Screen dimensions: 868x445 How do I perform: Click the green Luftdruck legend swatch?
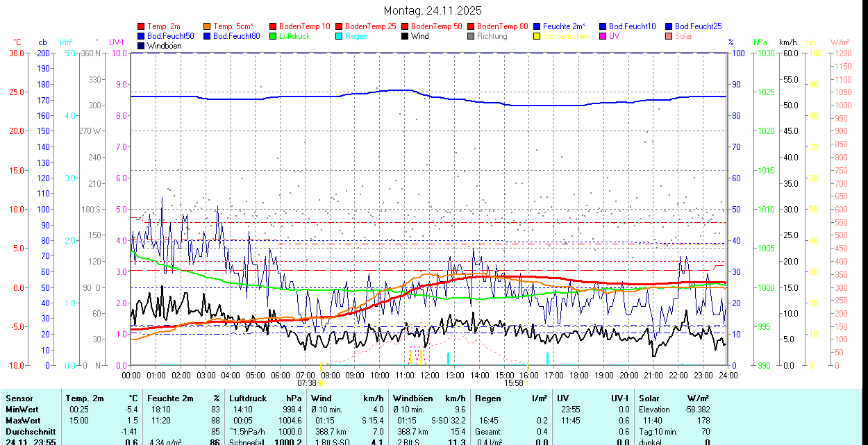click(x=273, y=36)
